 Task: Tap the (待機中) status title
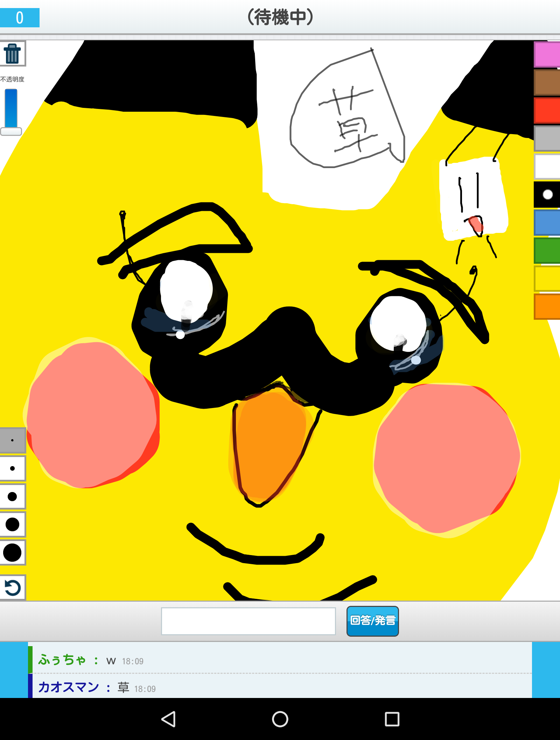pyautogui.click(x=280, y=17)
